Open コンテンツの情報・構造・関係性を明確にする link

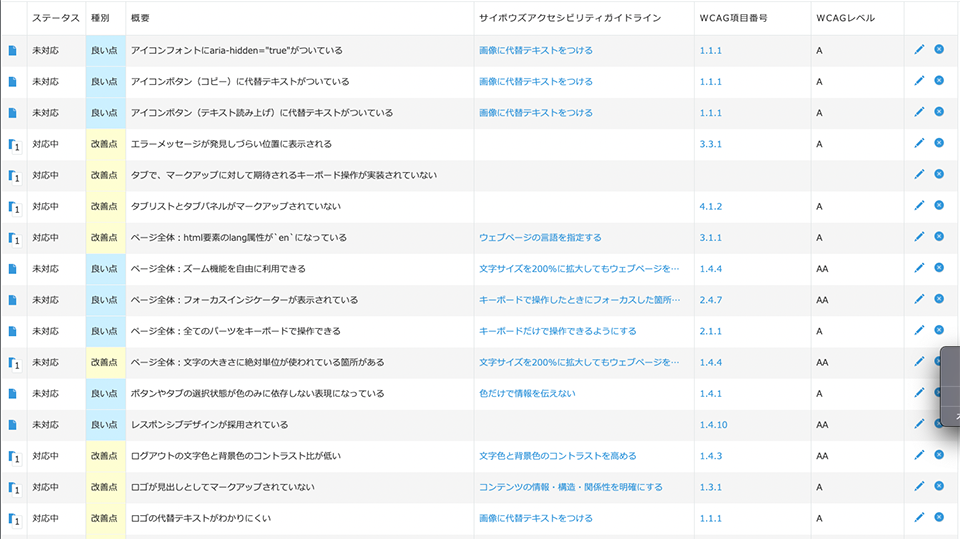[x=571, y=488]
